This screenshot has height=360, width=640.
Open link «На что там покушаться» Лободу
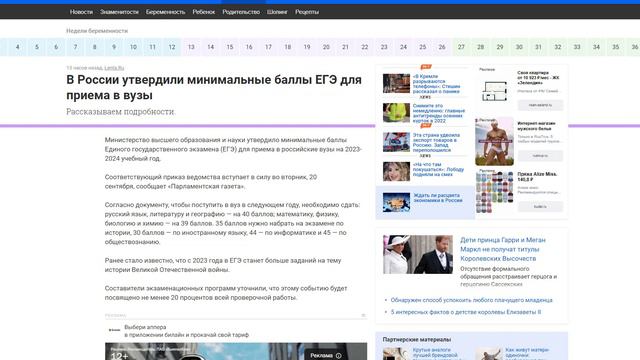(x=438, y=169)
